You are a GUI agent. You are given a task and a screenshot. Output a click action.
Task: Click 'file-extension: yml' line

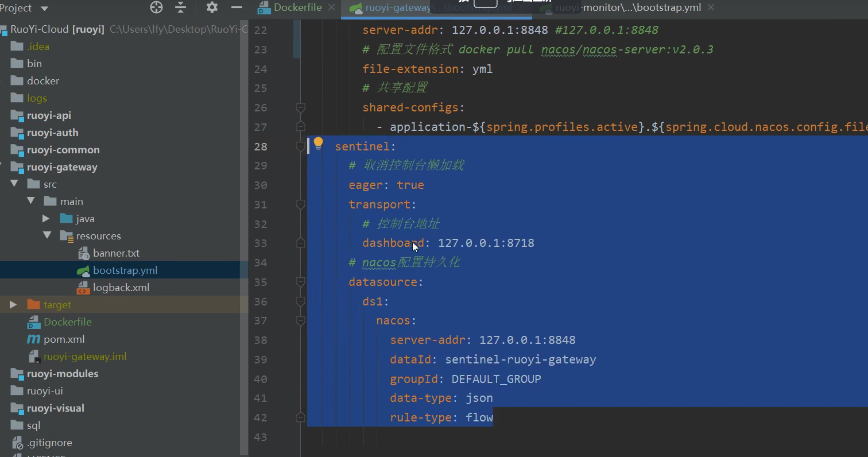428,69
